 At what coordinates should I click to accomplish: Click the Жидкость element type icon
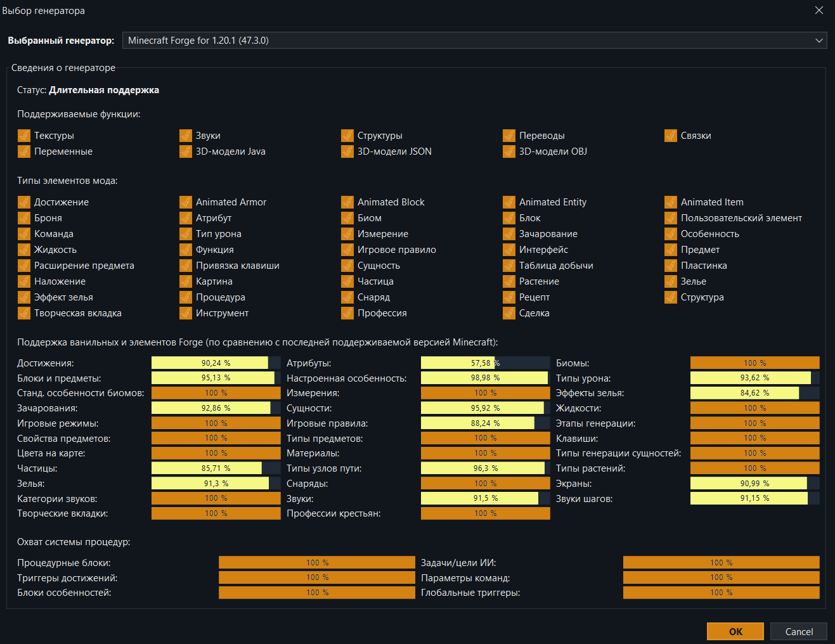click(x=24, y=250)
